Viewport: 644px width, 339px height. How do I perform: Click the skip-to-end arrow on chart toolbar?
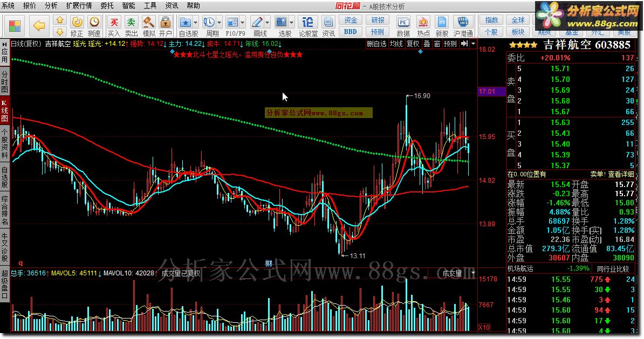click(x=464, y=44)
